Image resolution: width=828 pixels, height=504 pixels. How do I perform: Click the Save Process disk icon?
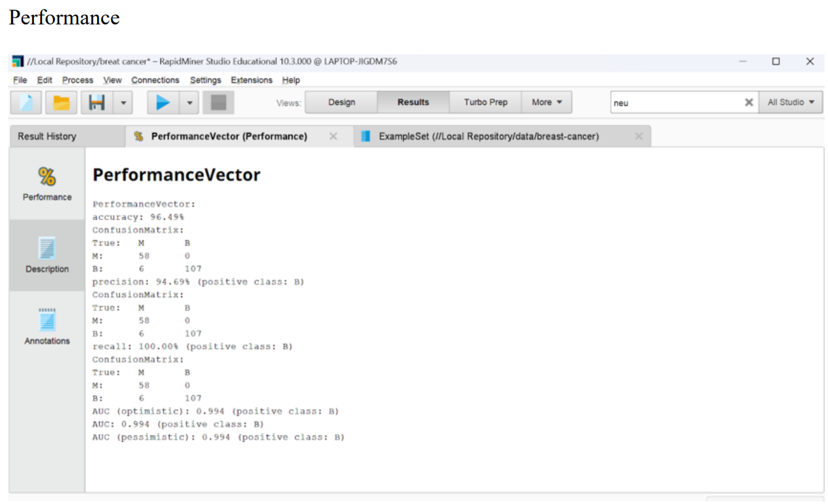pos(97,102)
